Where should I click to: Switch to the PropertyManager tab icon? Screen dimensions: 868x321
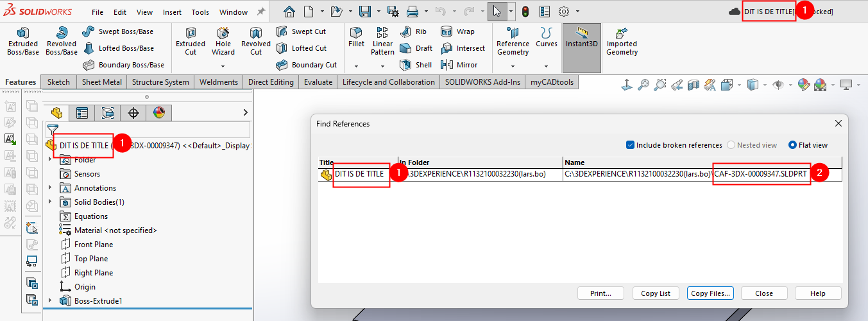(82, 113)
